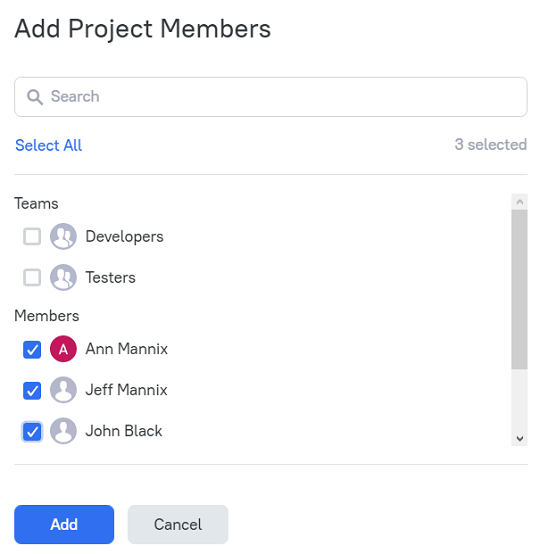
Task: Focus the Search input field
Action: click(x=271, y=97)
